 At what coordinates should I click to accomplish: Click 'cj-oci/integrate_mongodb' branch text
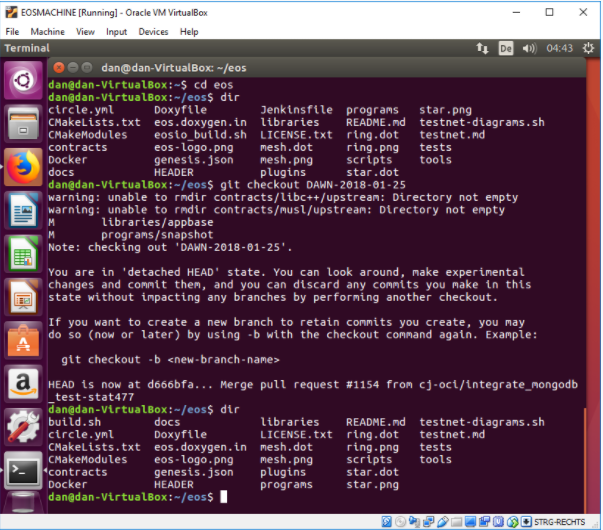(498, 385)
